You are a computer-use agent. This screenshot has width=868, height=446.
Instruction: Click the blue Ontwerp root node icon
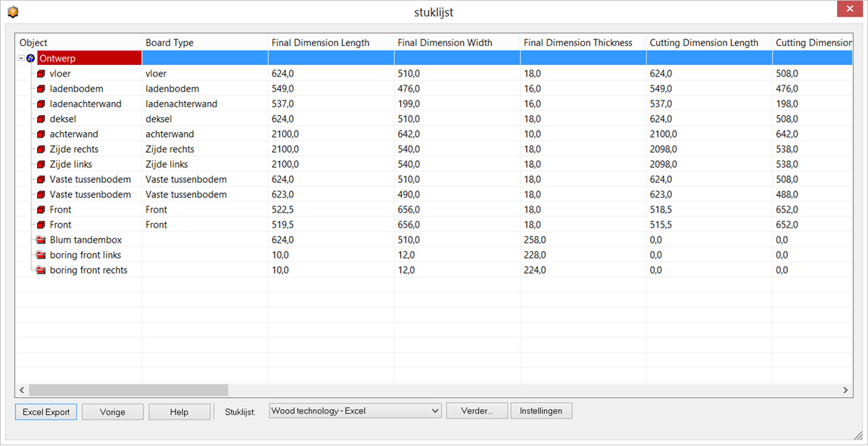(31, 58)
